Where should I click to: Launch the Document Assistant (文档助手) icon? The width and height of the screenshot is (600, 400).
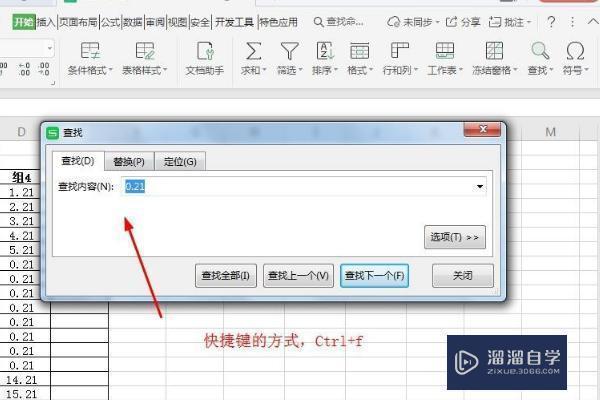point(205,51)
